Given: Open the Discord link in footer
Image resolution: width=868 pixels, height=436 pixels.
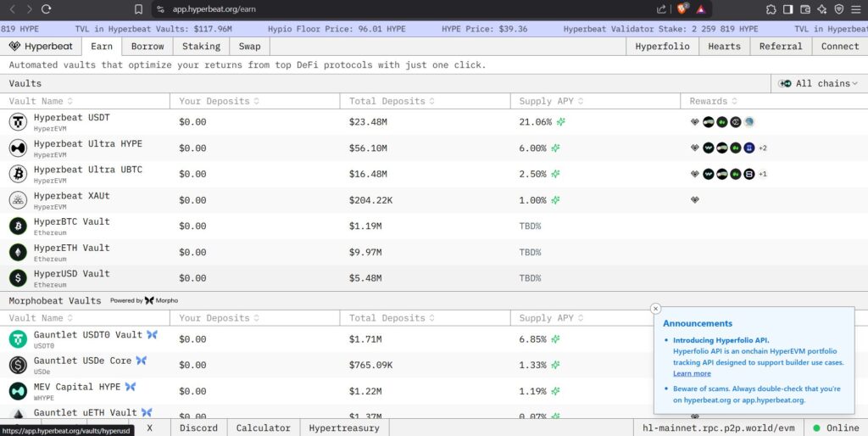Looking at the screenshot, I should point(198,428).
